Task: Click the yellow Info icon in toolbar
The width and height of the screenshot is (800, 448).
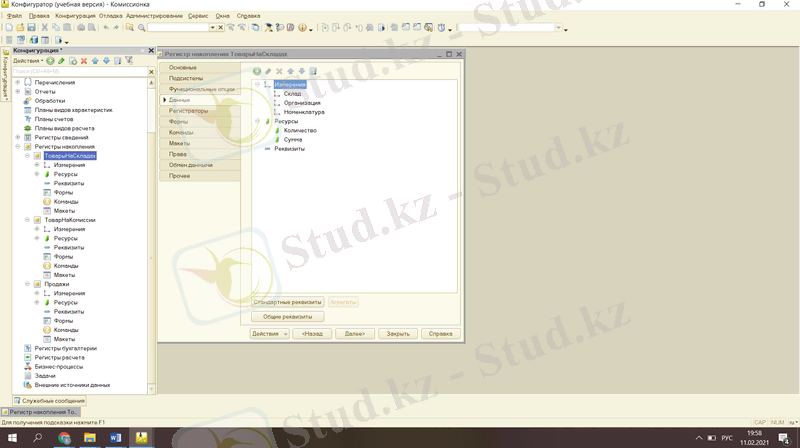Action: (x=302, y=28)
